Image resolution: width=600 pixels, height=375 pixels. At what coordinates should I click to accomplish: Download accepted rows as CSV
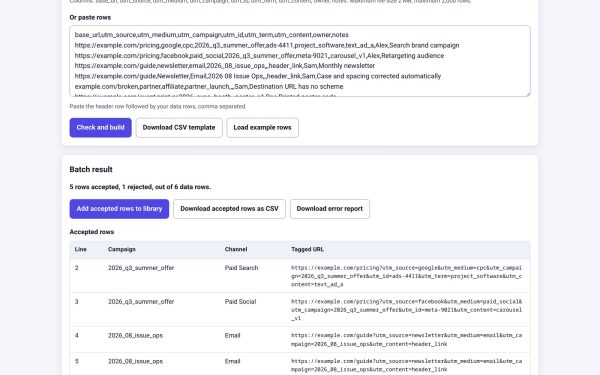click(x=229, y=209)
